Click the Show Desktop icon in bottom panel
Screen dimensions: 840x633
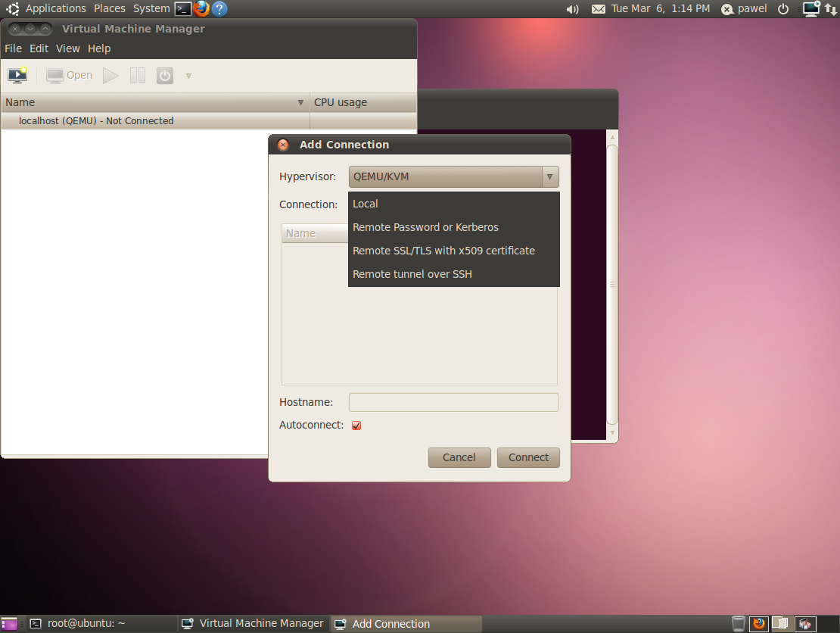point(9,624)
